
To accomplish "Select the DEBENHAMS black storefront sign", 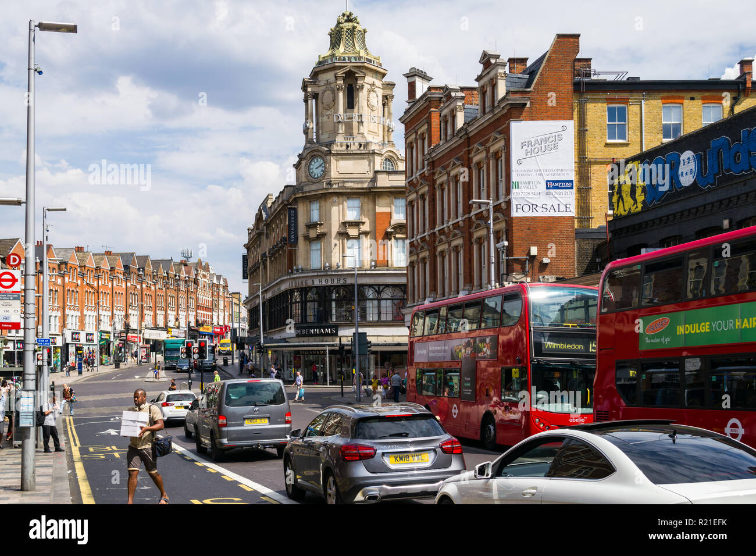I will [316, 331].
